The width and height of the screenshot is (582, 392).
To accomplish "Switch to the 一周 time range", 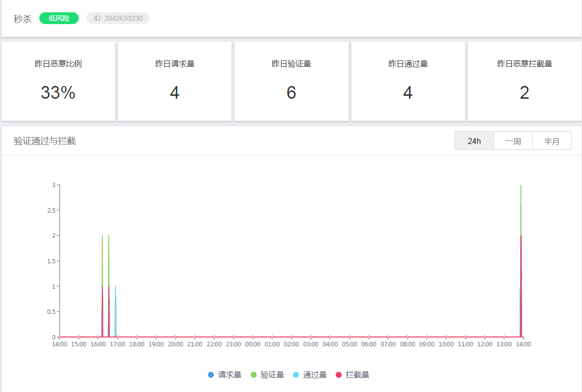I will click(x=513, y=141).
